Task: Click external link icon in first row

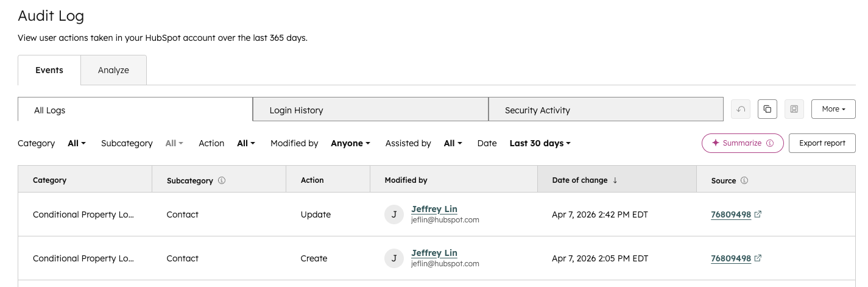Action: coord(758,214)
